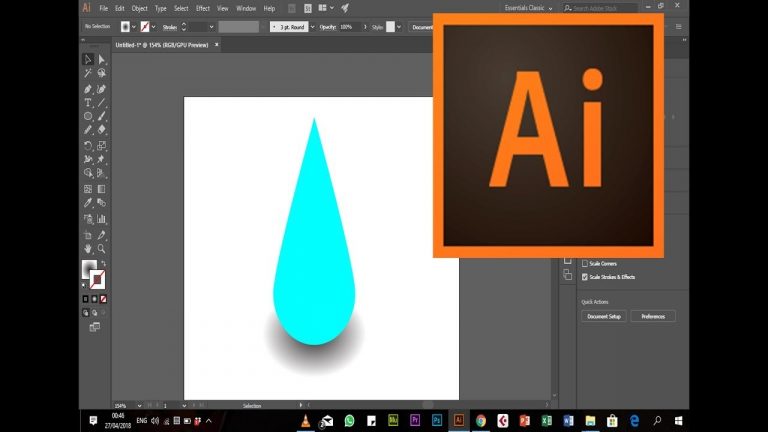
Task: Open the Effect menu
Action: click(203, 8)
